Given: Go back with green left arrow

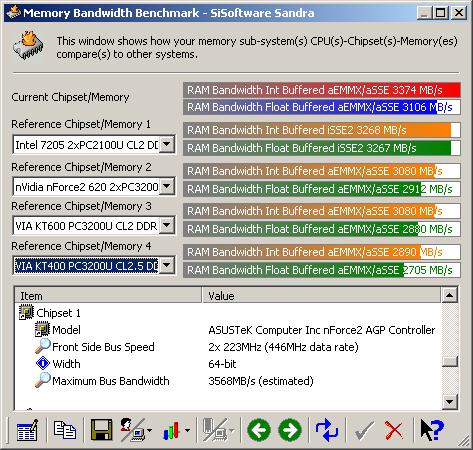Looking at the screenshot, I should pos(259,430).
